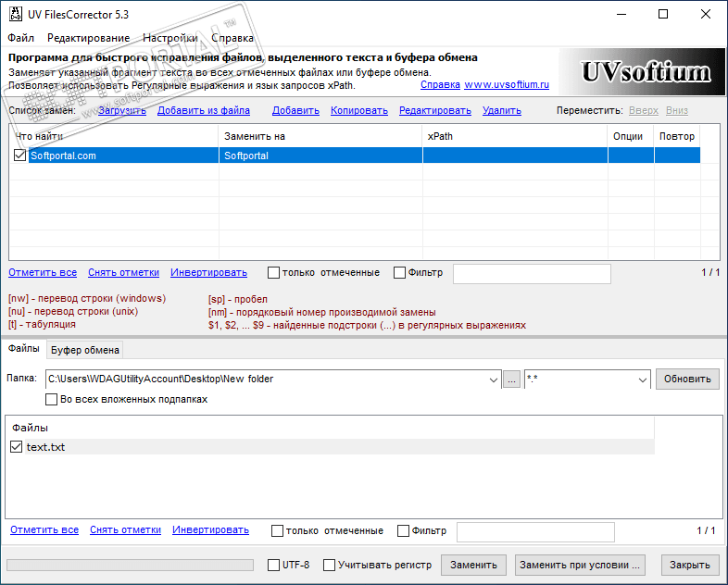Open the Файл menu

click(x=21, y=38)
